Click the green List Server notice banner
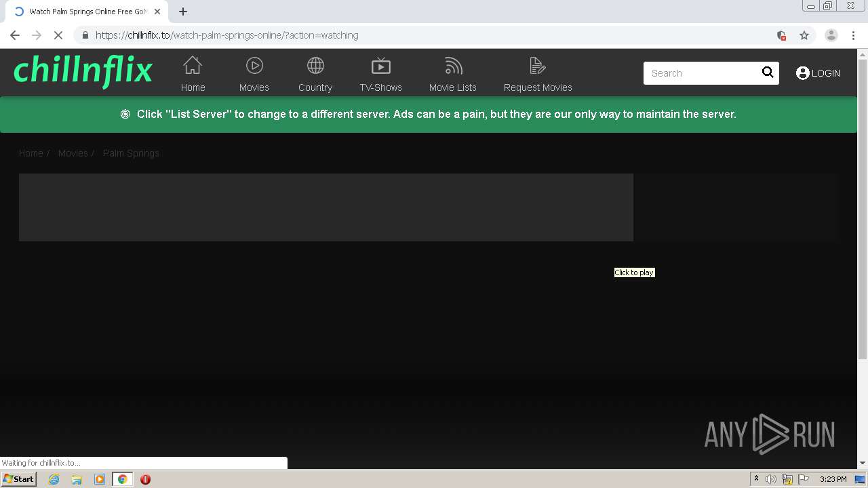The width and height of the screenshot is (868, 488). (429, 115)
